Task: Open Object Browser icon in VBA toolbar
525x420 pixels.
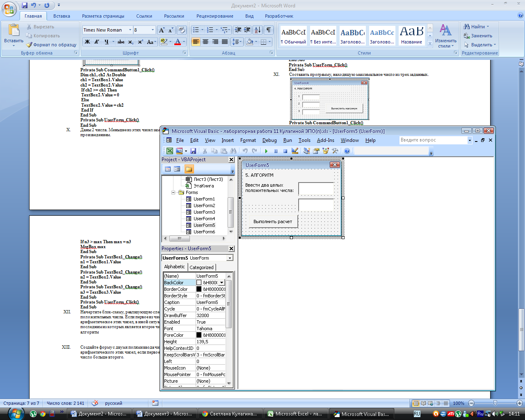Action: pos(326,151)
